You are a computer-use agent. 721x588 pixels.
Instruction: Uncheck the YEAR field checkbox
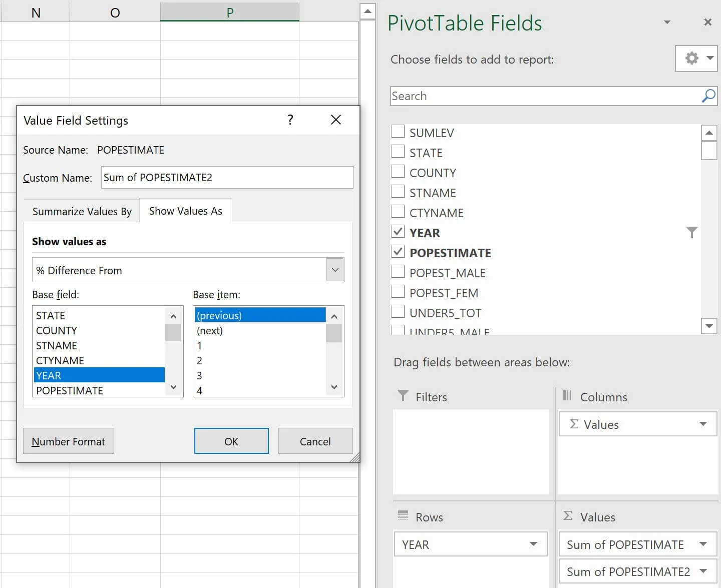click(398, 232)
